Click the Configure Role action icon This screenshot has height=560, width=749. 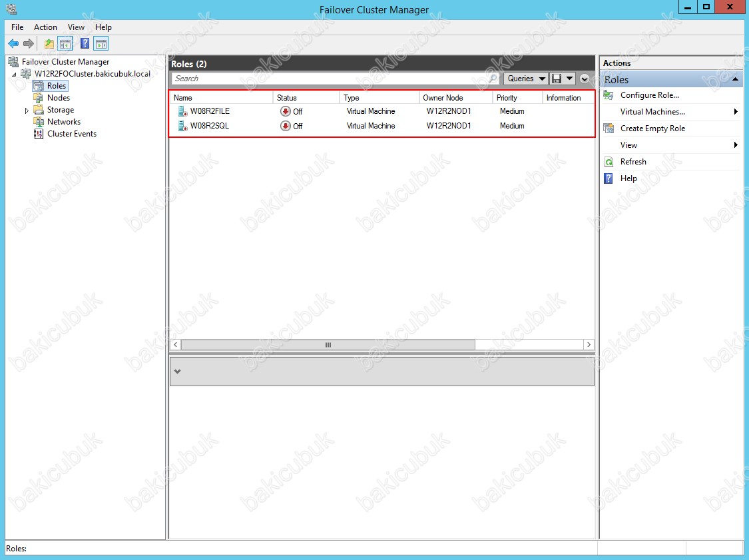[x=609, y=95]
